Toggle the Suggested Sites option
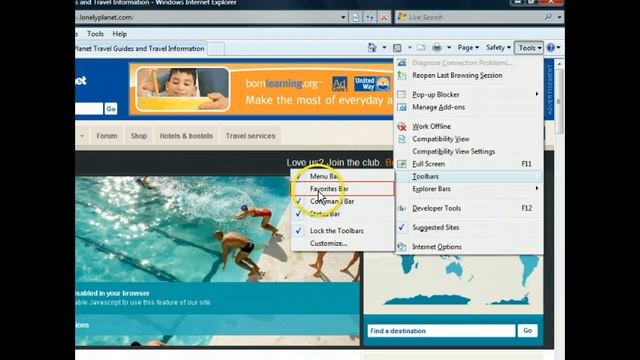The image size is (640, 360). pos(469,227)
